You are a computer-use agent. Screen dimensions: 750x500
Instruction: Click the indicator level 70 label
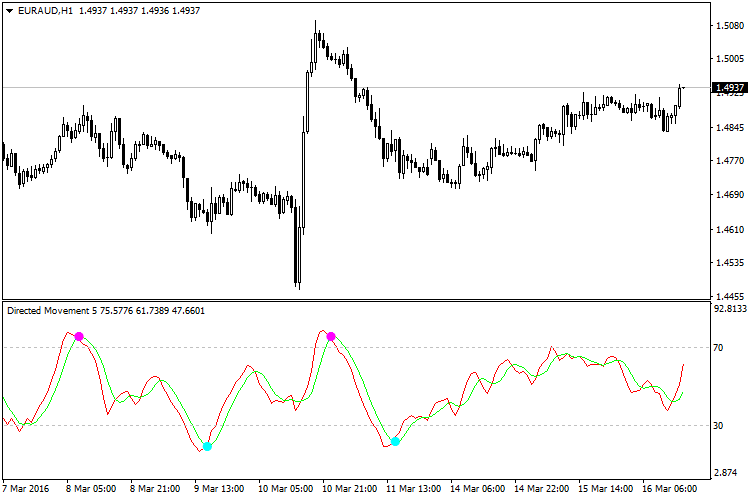[x=718, y=348]
